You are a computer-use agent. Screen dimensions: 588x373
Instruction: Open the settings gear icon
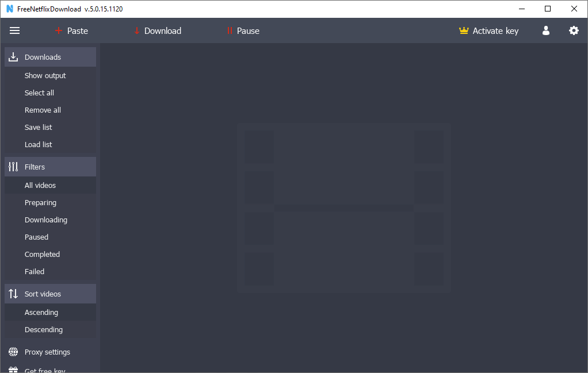tap(574, 30)
